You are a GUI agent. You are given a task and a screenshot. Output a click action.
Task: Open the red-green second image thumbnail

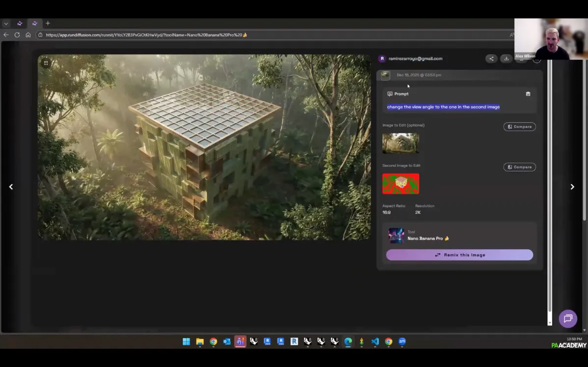click(401, 184)
